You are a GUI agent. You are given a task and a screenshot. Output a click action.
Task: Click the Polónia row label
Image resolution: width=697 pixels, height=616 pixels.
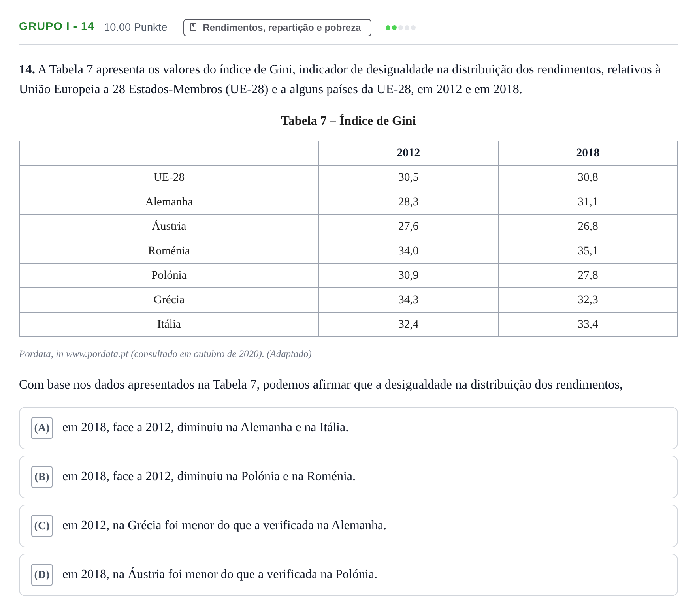(x=169, y=275)
